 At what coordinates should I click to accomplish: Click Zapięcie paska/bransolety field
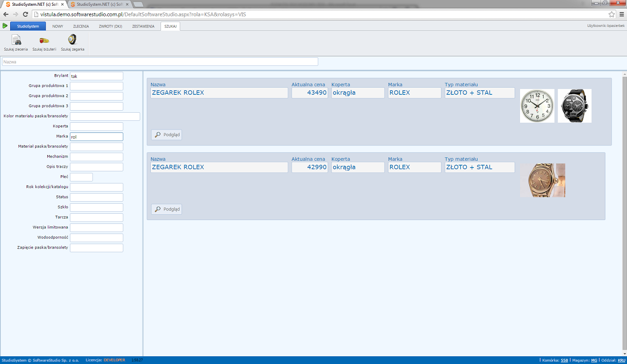(96, 248)
